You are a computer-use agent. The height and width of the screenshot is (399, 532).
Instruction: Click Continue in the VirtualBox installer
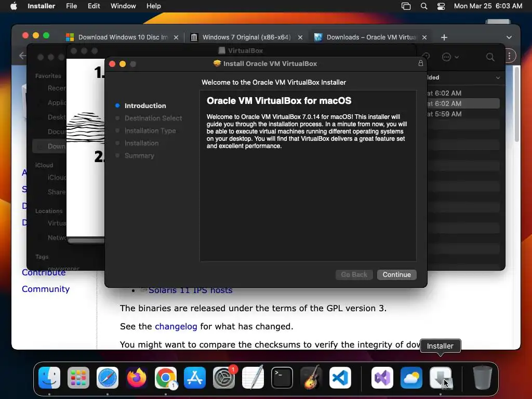click(396, 274)
